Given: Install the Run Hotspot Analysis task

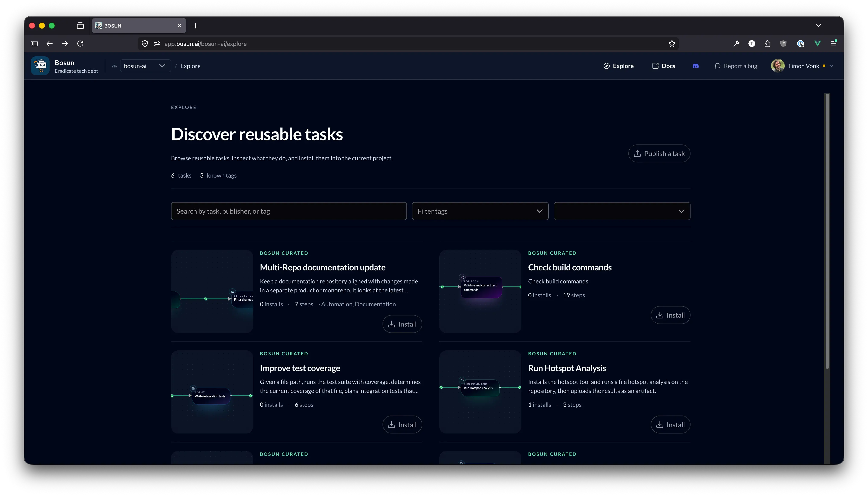Looking at the screenshot, I should [x=670, y=425].
